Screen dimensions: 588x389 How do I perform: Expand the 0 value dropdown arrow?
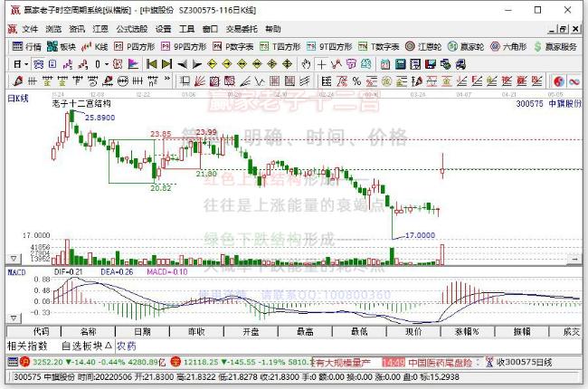pyautogui.click(x=107, y=64)
